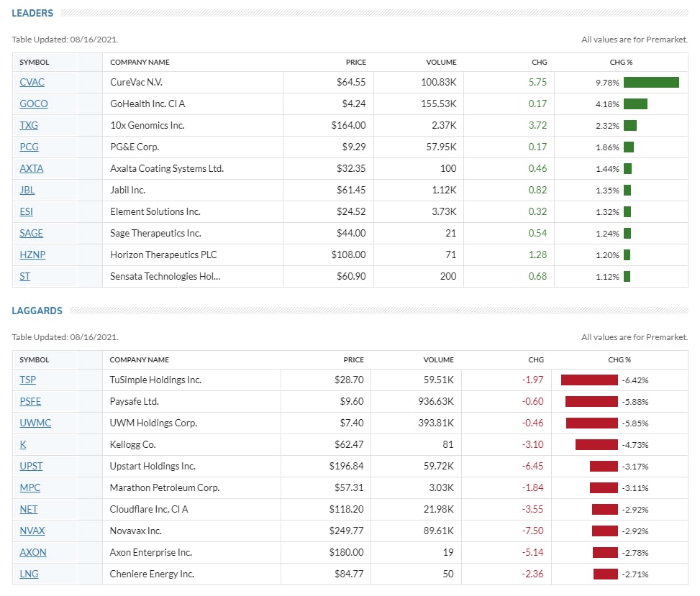Click the red -4.73% bar for Kellogg
Image resolution: width=700 pixels, height=596 pixels.
[596, 445]
